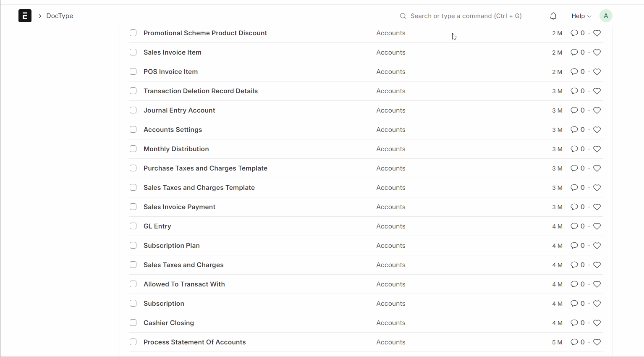Open comments for Journal Entry Account
The height and width of the screenshot is (357, 644).
(574, 110)
